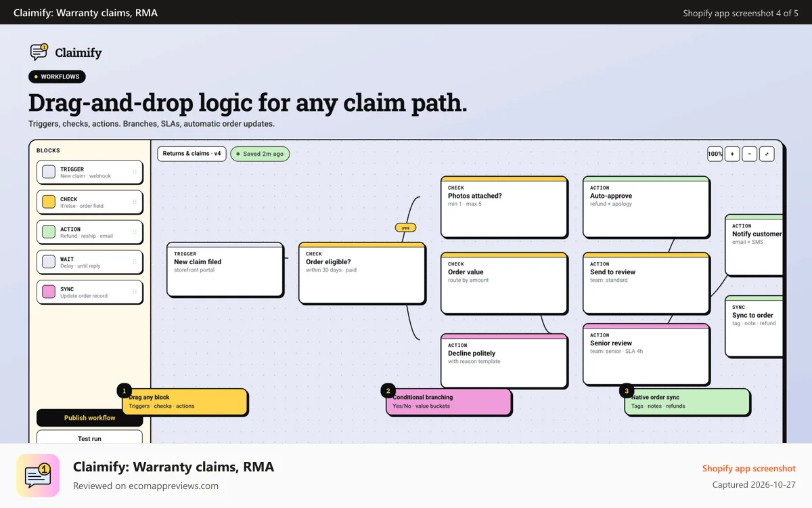Select the Decline politely action node

[504, 360]
